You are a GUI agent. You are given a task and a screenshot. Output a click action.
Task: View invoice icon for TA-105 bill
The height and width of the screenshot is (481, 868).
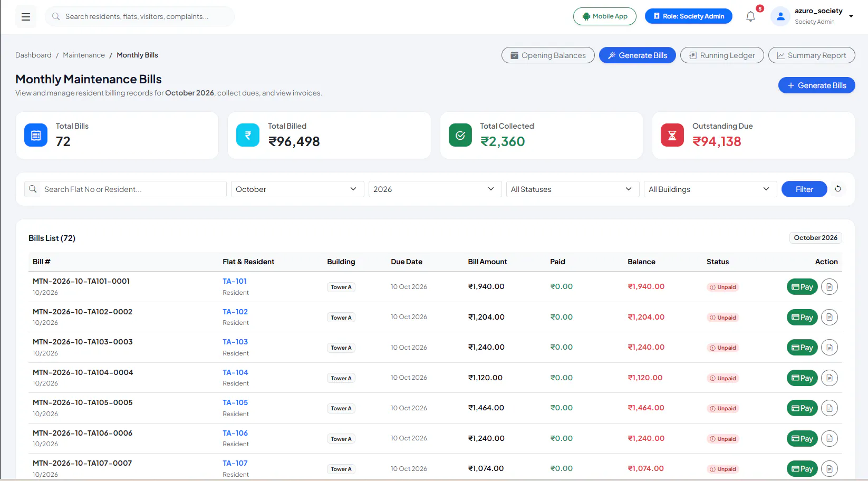click(830, 408)
